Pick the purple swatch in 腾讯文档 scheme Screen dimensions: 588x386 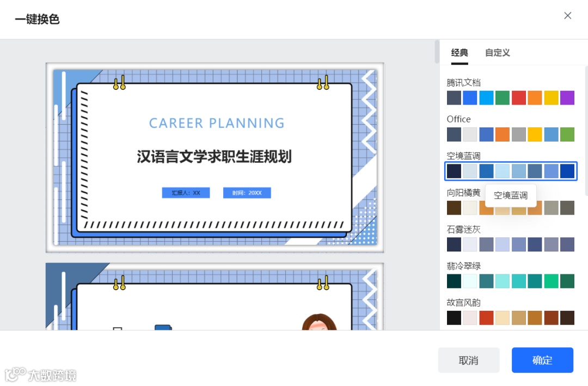(567, 98)
